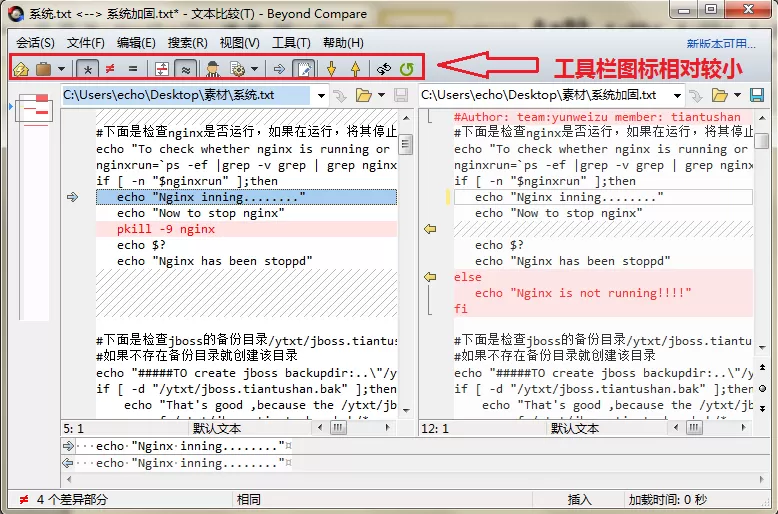Click status bar 加载时间: 0 秒
The height and width of the screenshot is (514, 778).
tap(667, 499)
